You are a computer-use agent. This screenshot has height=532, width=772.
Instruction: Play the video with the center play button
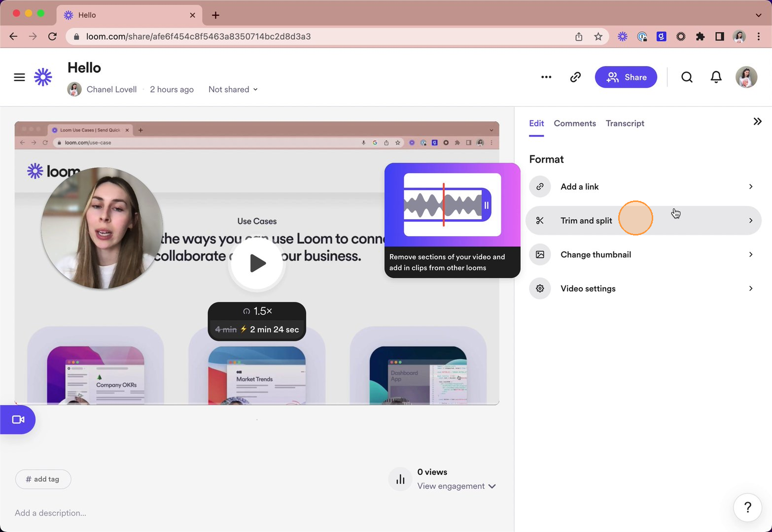[257, 263]
